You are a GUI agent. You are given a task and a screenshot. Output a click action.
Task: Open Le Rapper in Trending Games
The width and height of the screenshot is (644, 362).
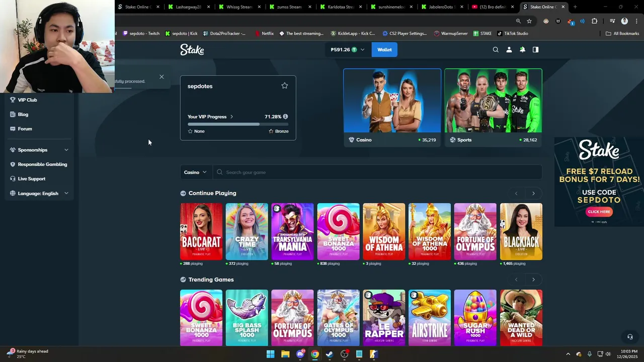click(384, 318)
